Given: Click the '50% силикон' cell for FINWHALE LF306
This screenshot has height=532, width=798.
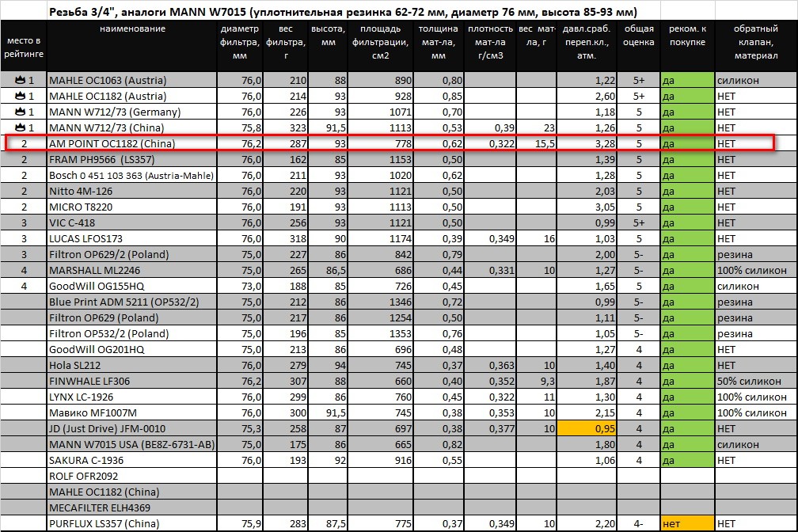Looking at the screenshot, I should tap(755, 381).
